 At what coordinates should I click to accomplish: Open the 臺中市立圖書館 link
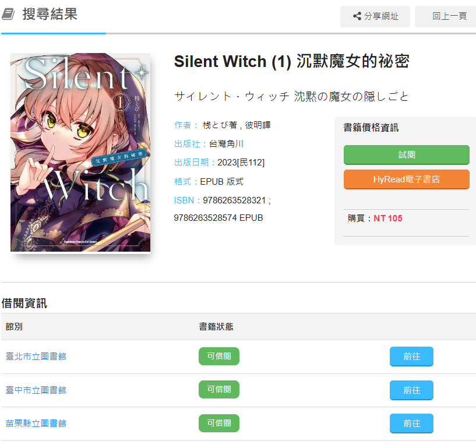click(36, 390)
